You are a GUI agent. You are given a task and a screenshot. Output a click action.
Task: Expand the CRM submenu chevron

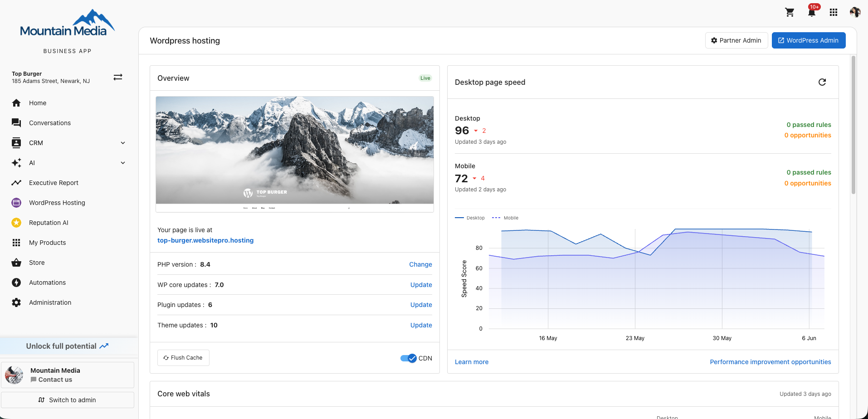click(123, 143)
